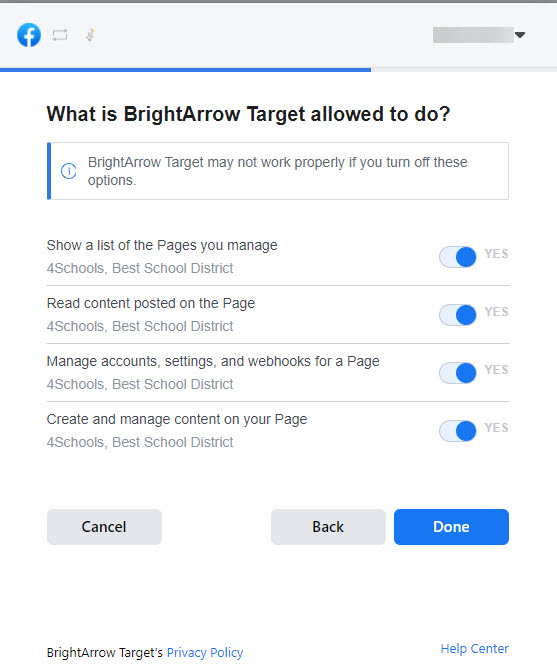Image resolution: width=557 pixels, height=669 pixels.
Task: Disable Read content posted on the Page
Action: tap(458, 315)
